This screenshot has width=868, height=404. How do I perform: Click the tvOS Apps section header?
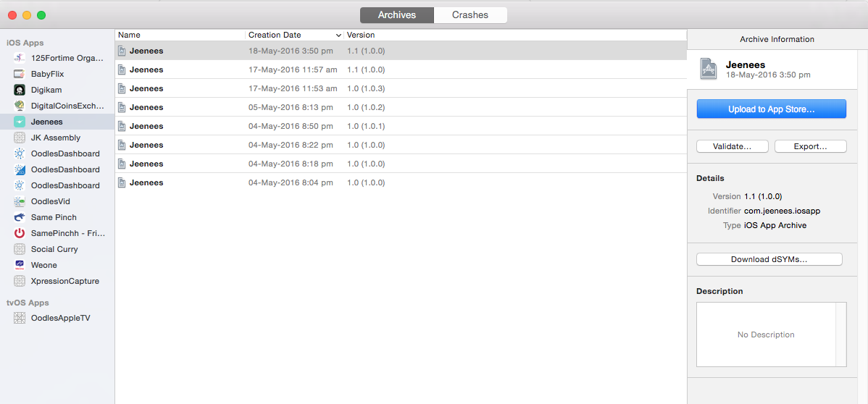pyautogui.click(x=28, y=303)
